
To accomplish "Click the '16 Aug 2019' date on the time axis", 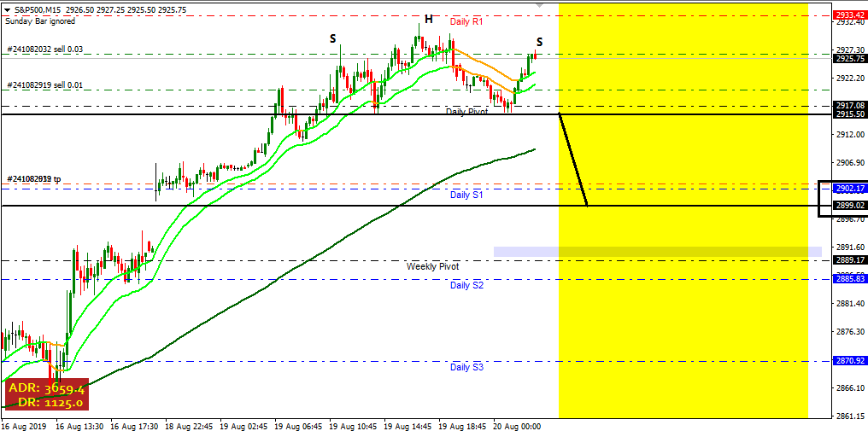I will 25,427.
